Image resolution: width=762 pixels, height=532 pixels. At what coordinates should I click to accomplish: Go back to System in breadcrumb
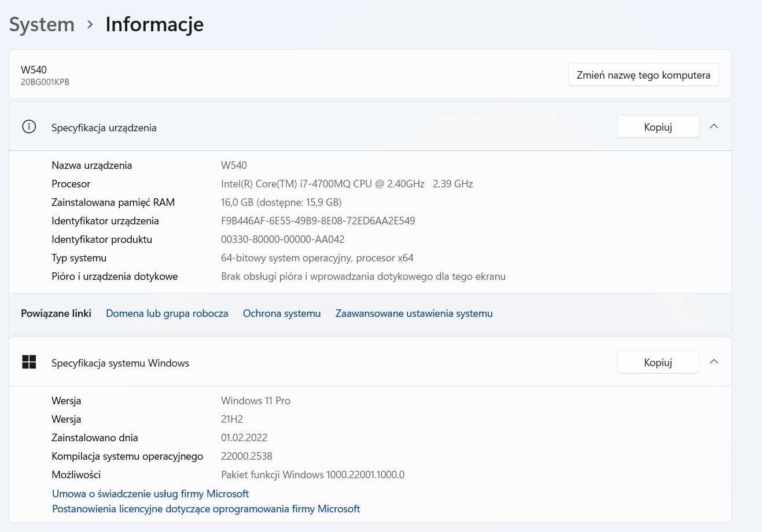pyautogui.click(x=42, y=24)
